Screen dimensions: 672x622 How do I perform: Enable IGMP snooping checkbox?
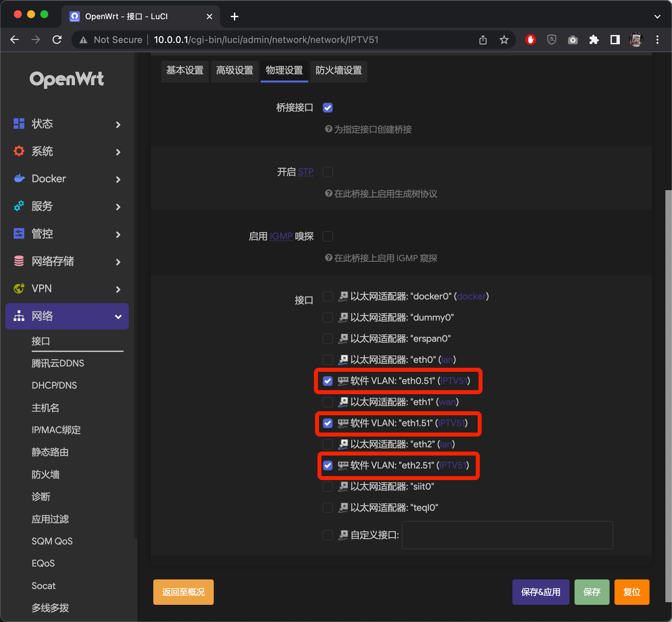tap(327, 236)
